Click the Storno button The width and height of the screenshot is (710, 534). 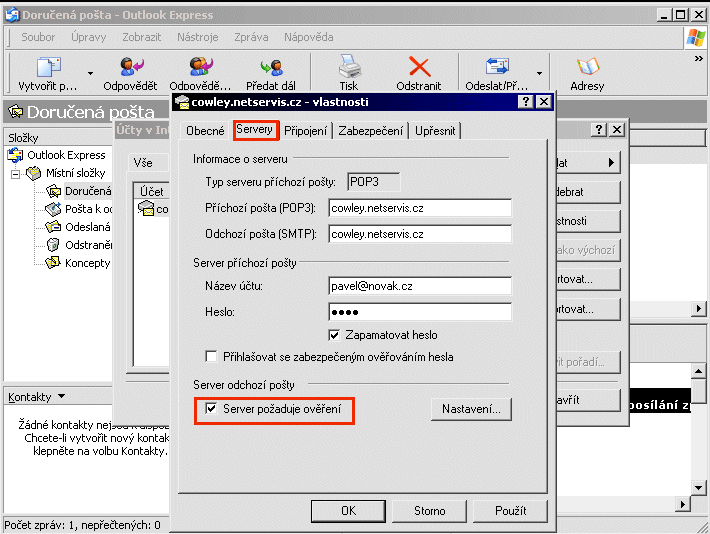pos(429,511)
